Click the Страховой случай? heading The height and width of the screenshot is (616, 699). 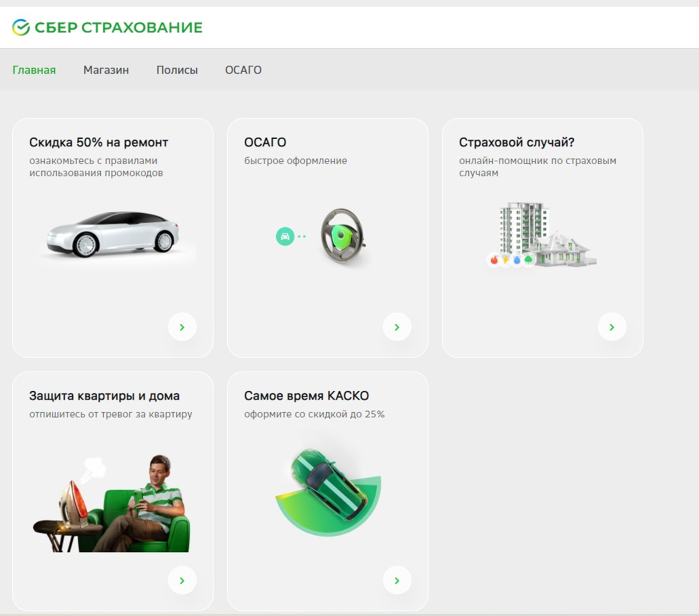[x=517, y=142]
